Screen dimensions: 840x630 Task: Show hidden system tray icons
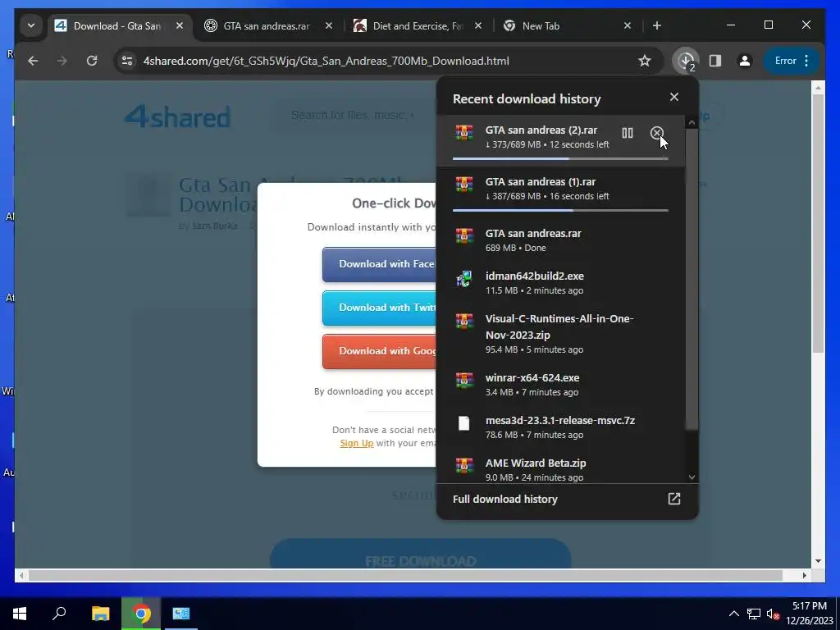point(734,614)
